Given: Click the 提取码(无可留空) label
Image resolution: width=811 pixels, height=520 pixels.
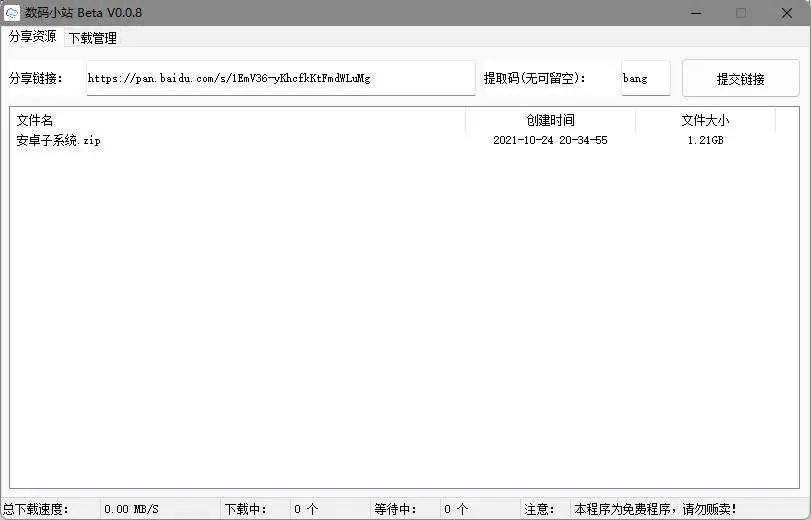Looking at the screenshot, I should (x=535, y=78).
